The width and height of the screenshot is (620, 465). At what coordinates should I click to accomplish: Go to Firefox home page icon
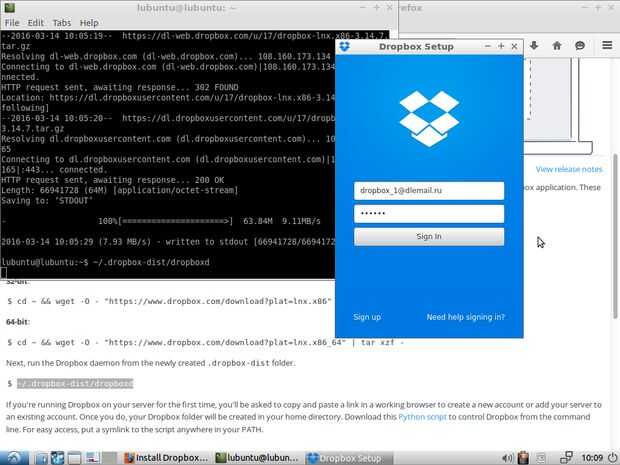pyautogui.click(x=557, y=45)
